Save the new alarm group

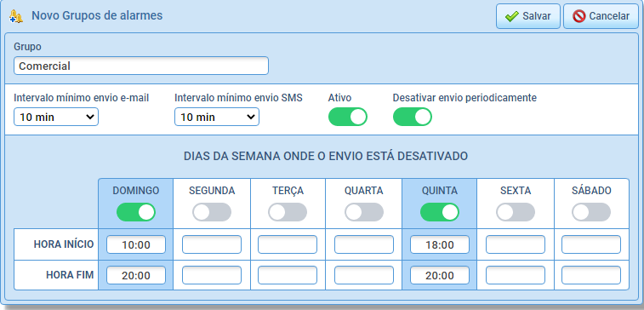point(527,16)
